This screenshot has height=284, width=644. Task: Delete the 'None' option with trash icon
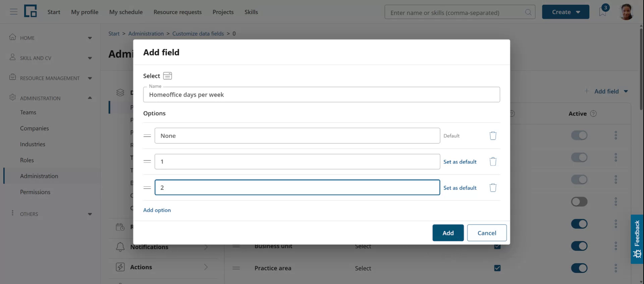493,136
